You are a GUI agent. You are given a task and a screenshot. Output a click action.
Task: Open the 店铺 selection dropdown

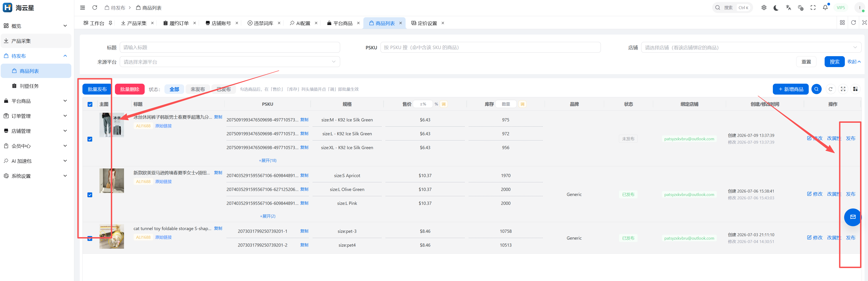click(751, 48)
